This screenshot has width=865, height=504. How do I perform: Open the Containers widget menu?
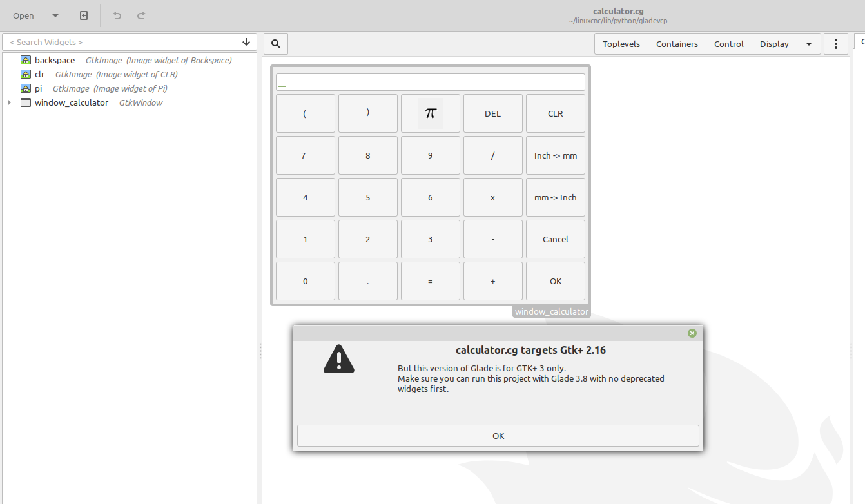tap(677, 44)
